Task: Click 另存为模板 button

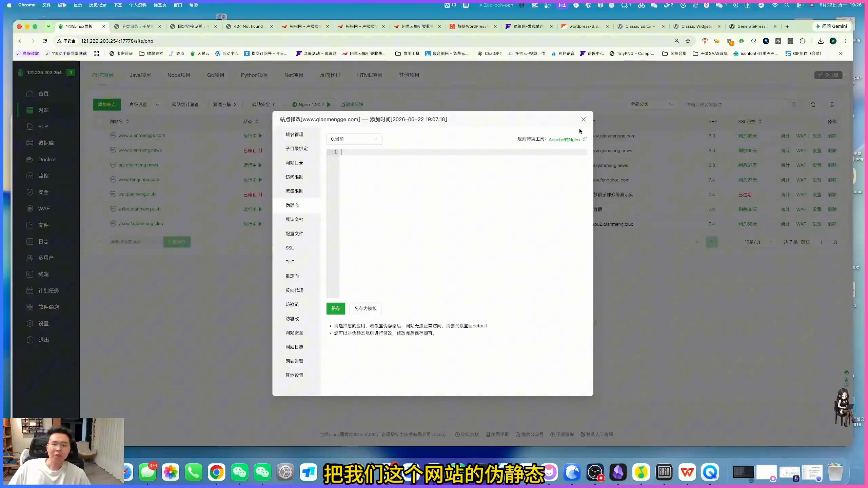Action: (x=366, y=308)
